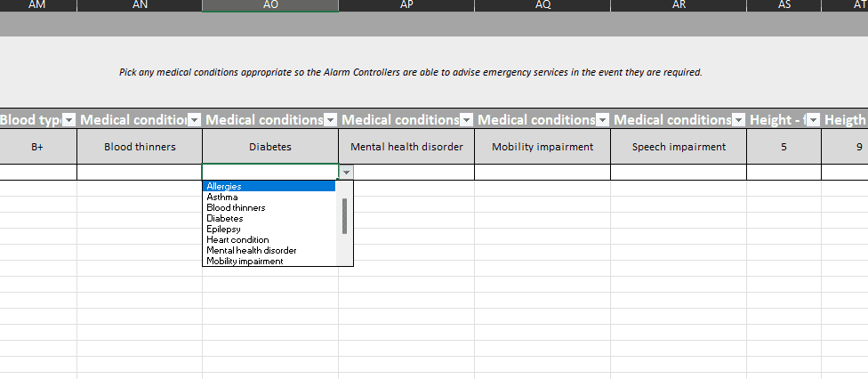868x379 pixels.
Task: Open filter arrow in column AN header
Action: 194,120
